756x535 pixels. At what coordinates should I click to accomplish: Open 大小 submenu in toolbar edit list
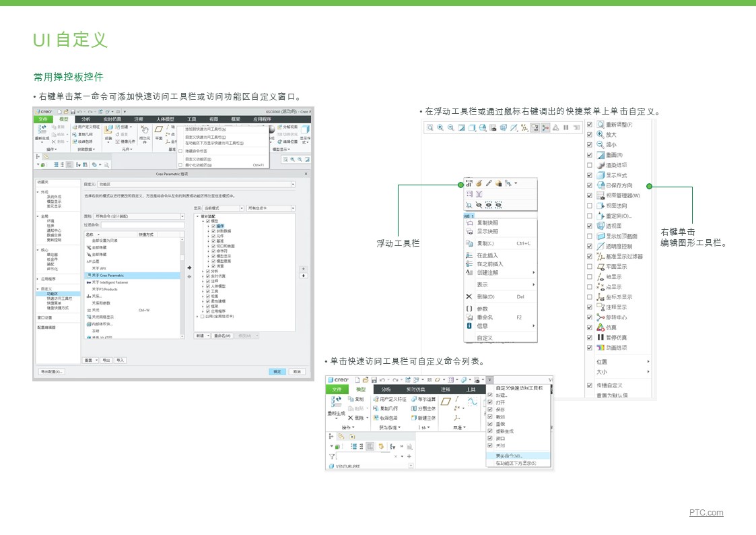pyautogui.click(x=622, y=372)
